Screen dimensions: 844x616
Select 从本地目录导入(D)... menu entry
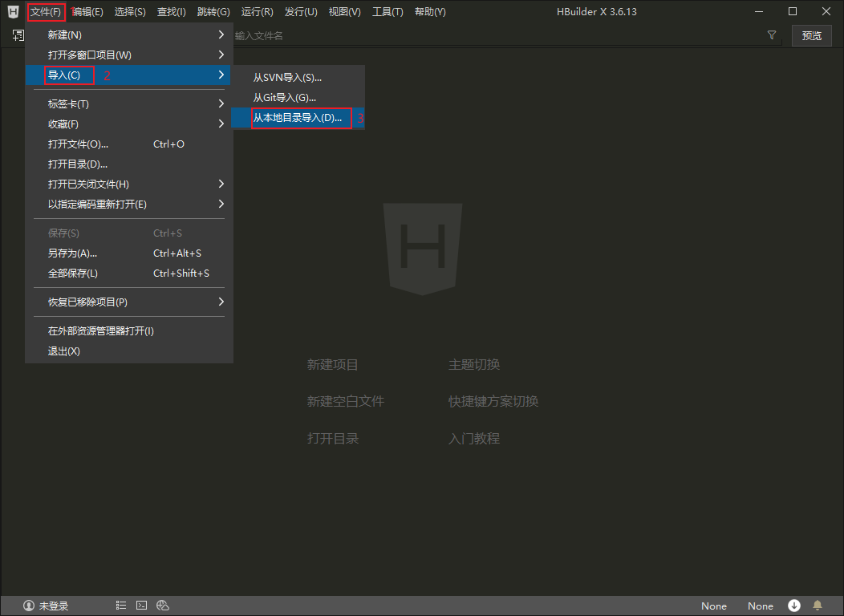coord(298,118)
